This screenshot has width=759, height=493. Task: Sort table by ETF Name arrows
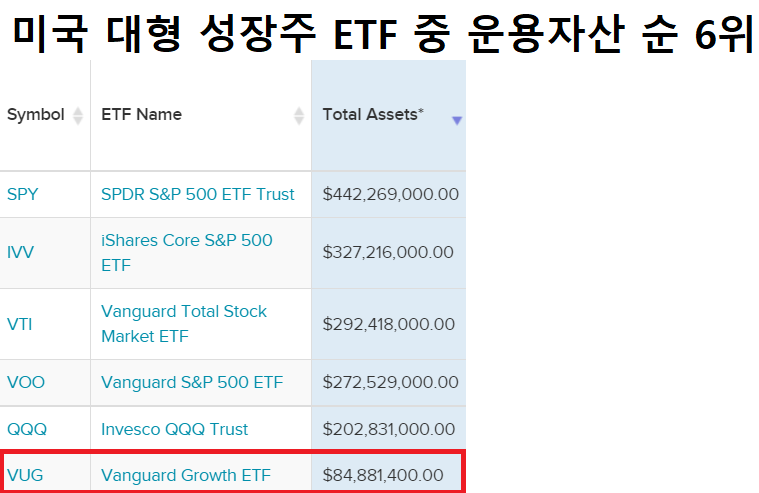(299, 116)
